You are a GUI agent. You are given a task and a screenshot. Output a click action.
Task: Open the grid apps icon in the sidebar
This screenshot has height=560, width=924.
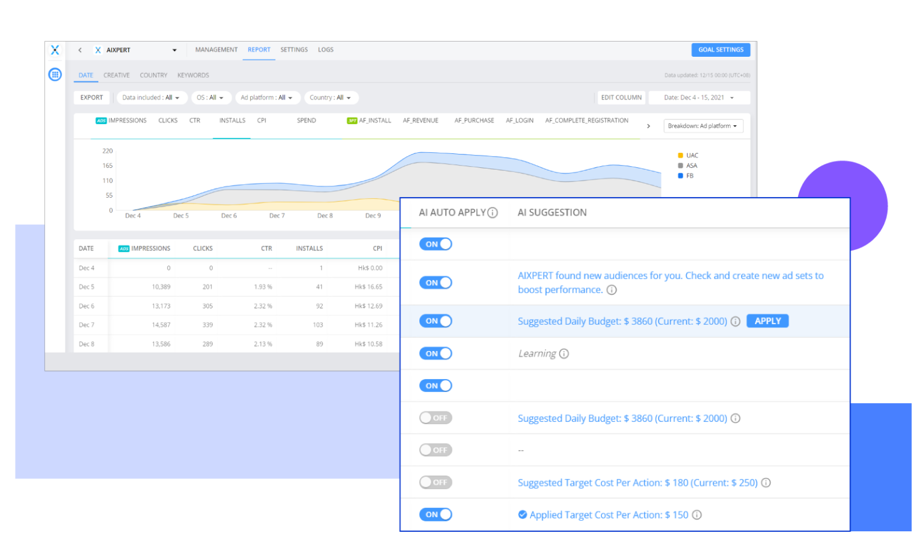click(55, 74)
